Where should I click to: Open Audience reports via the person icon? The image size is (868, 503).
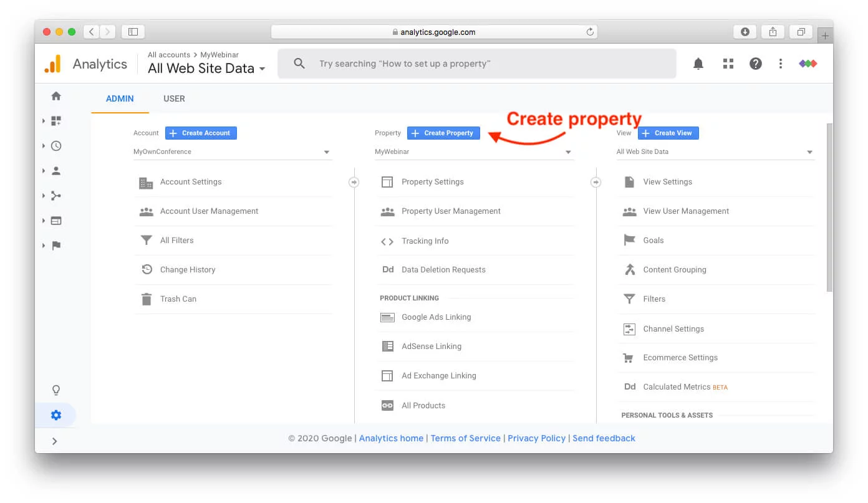point(55,170)
